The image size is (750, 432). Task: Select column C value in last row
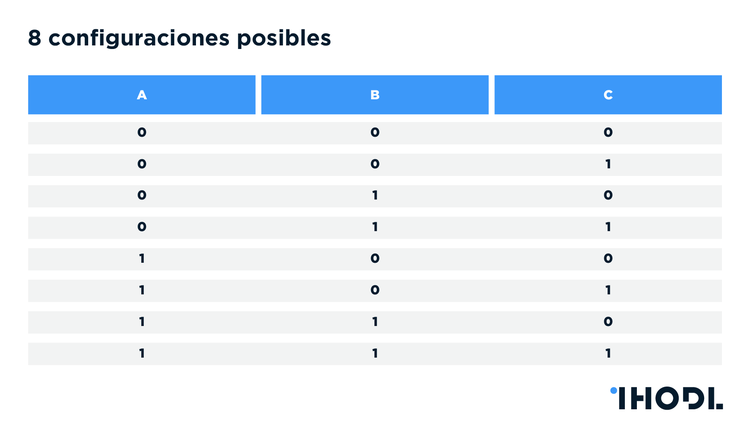[x=608, y=353]
